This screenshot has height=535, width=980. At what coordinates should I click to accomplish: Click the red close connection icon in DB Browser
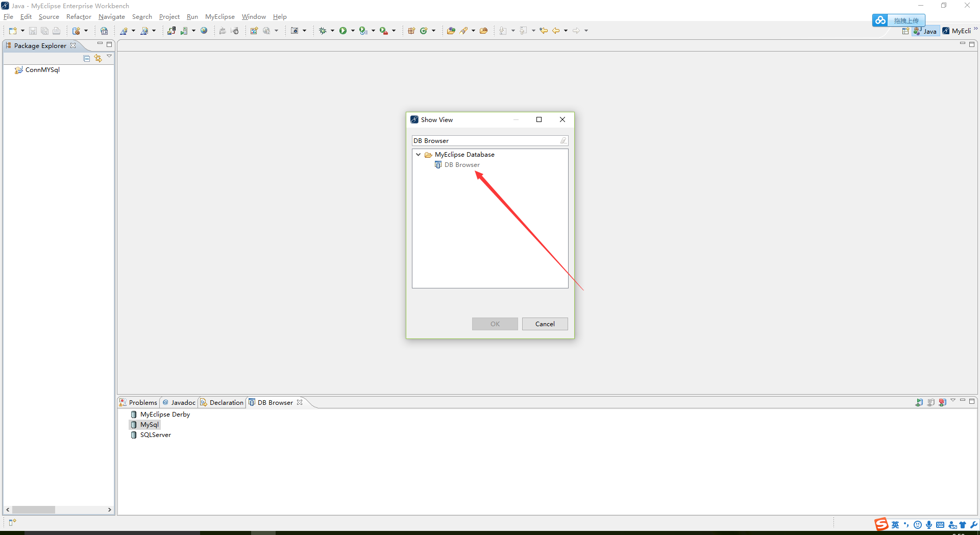point(942,402)
